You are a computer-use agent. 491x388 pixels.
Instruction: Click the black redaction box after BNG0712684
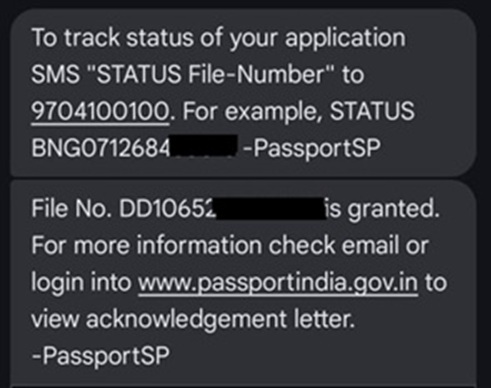click(x=204, y=145)
